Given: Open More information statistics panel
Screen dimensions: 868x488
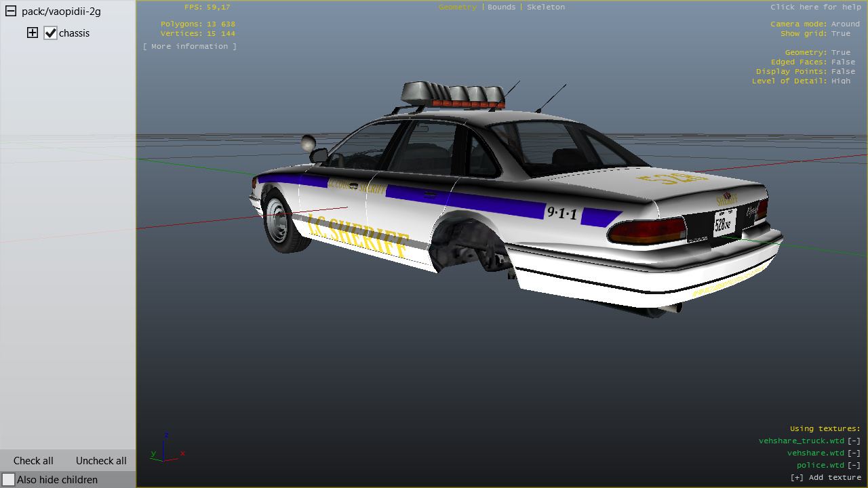Looking at the screenshot, I should (190, 46).
